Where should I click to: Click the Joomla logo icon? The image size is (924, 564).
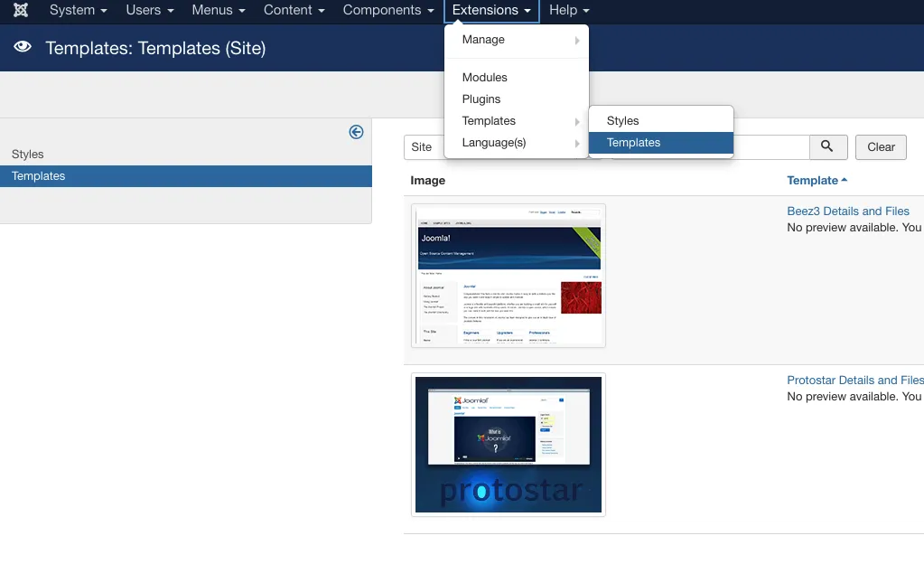tap(21, 11)
